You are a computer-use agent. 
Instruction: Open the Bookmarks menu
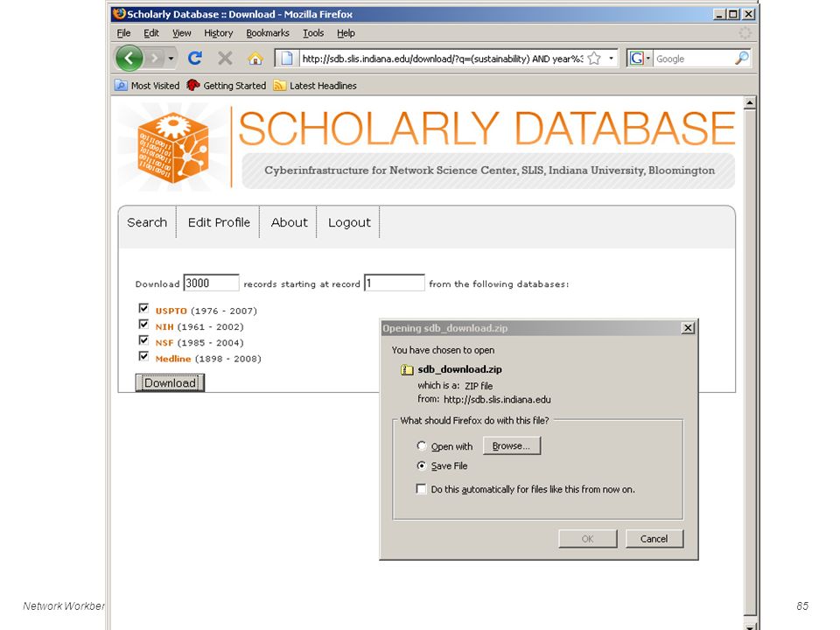pyautogui.click(x=268, y=33)
